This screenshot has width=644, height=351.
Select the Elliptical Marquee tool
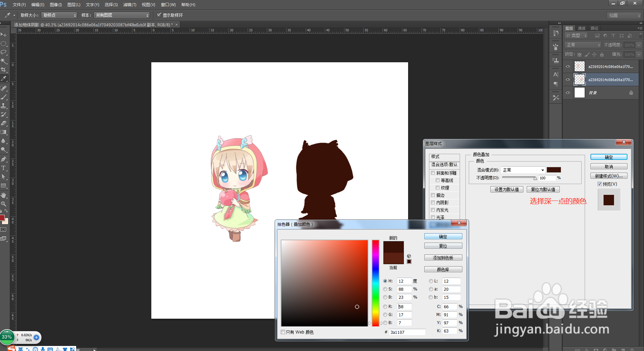tap(4, 44)
